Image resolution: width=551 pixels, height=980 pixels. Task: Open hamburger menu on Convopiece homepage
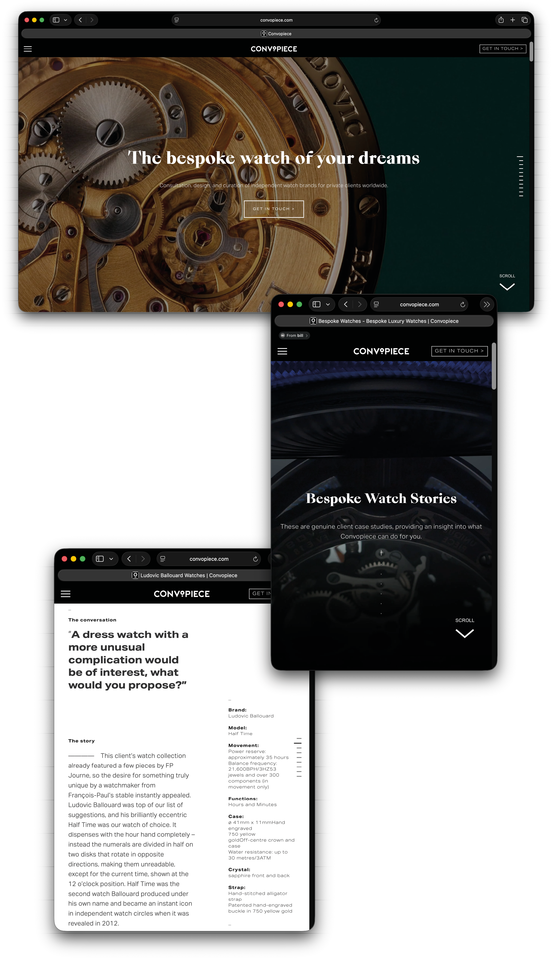(28, 49)
